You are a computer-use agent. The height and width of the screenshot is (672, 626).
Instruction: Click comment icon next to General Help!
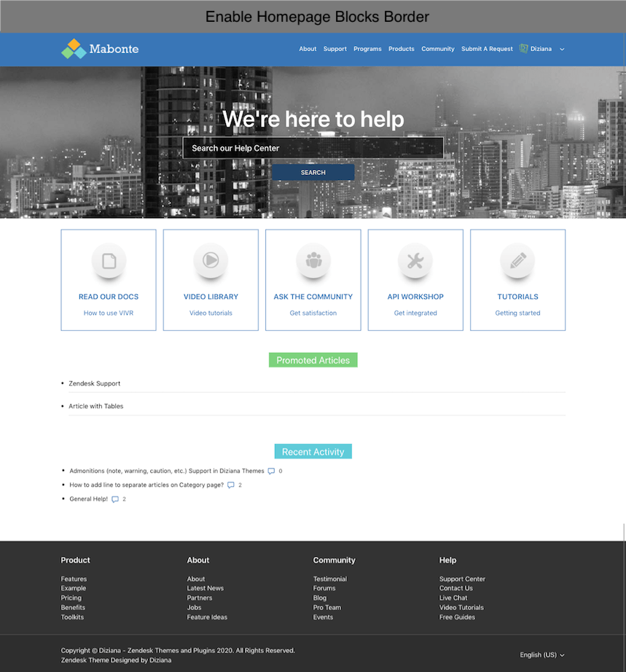coord(115,499)
